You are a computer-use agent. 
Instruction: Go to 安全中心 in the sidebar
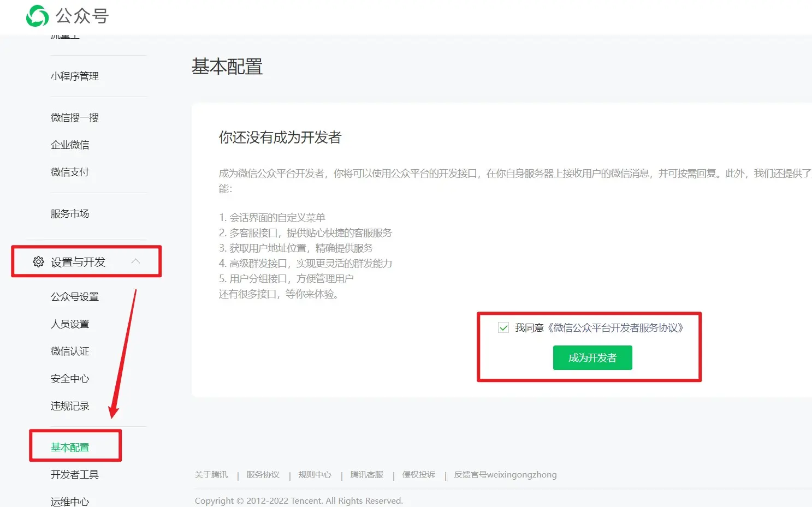point(70,379)
